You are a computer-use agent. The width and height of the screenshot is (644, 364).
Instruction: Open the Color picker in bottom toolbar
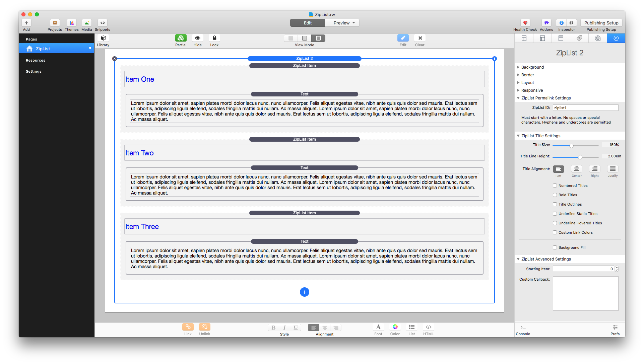click(395, 327)
